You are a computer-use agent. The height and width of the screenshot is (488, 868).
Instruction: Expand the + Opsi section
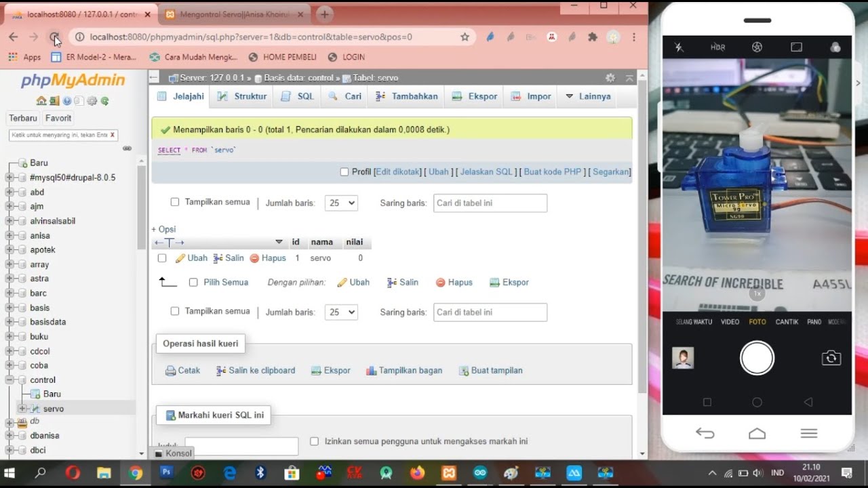[163, 229]
